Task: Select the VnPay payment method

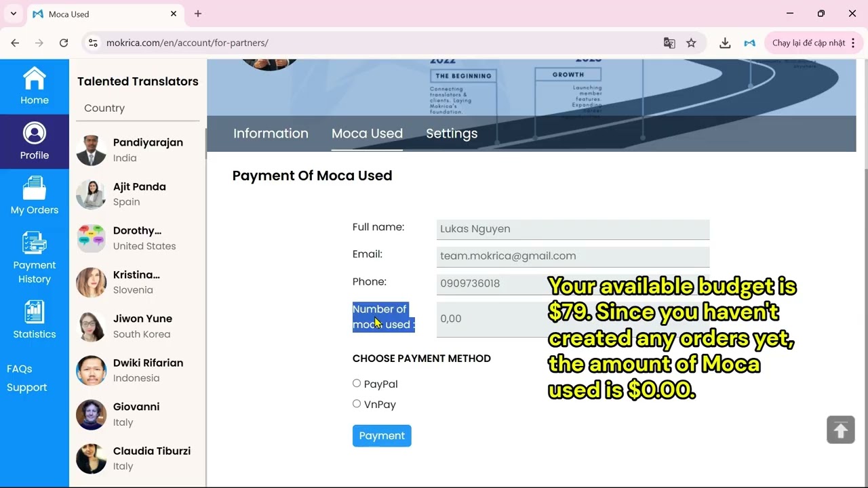Action: (x=357, y=404)
